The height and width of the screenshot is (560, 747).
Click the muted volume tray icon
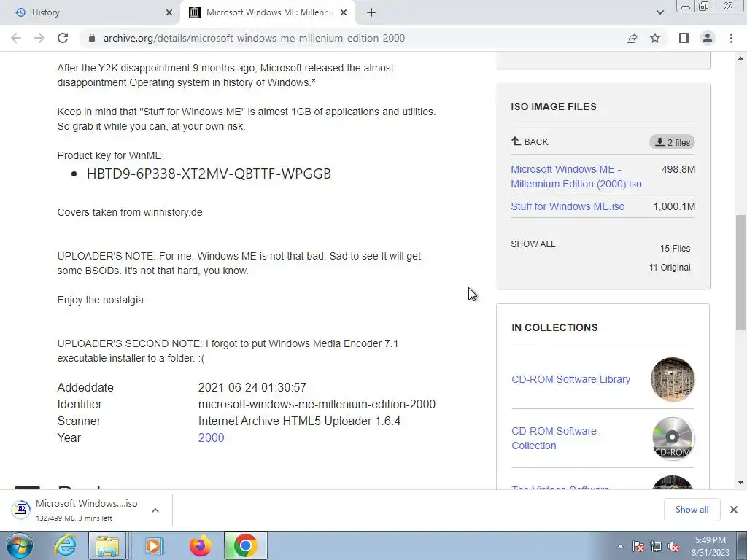pos(673,546)
